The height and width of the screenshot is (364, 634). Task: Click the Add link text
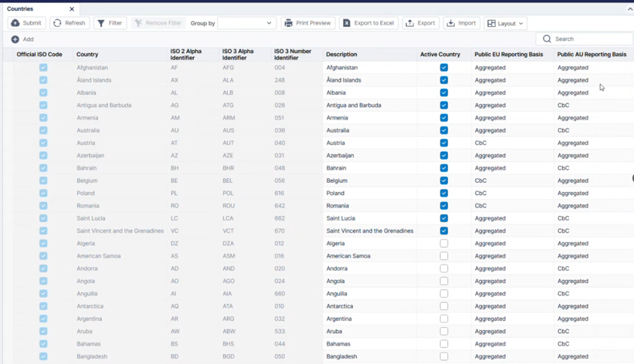(29, 39)
